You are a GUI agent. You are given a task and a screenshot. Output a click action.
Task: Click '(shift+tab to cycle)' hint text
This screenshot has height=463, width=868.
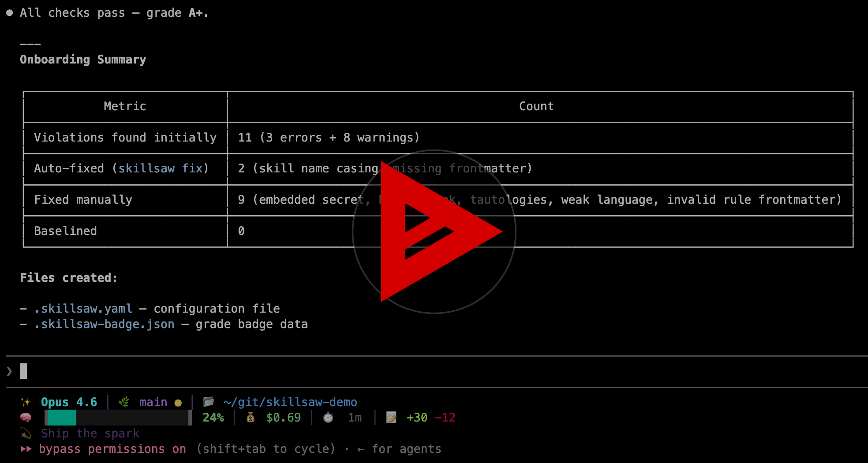click(266, 449)
